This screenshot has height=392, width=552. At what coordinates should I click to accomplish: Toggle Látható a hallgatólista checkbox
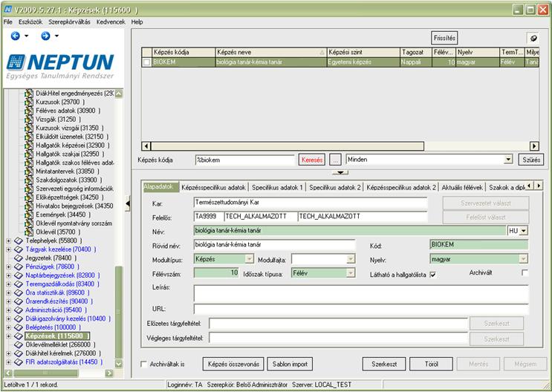point(432,275)
